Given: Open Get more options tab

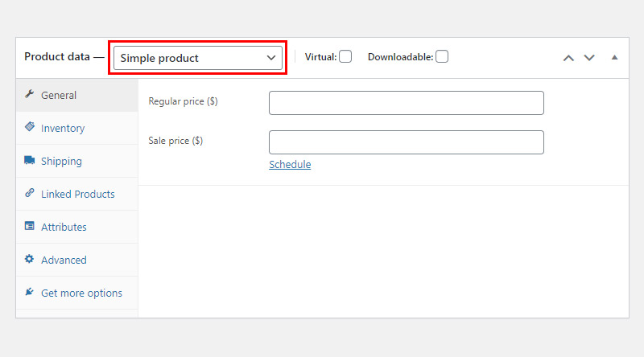Looking at the screenshot, I should point(77,293).
